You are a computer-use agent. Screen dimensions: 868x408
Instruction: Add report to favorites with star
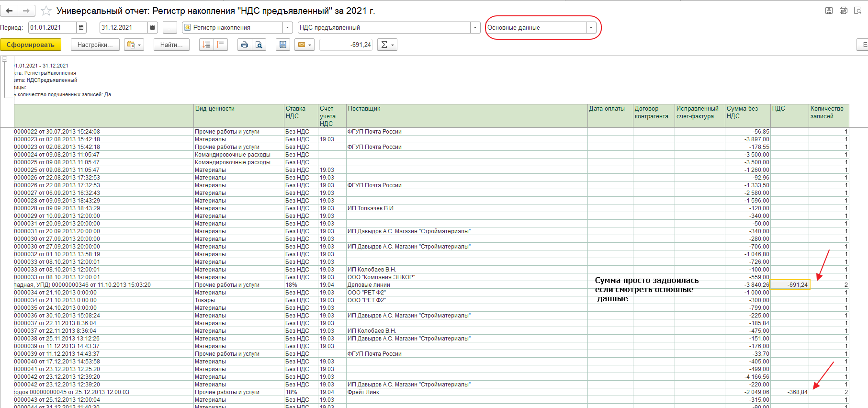pyautogui.click(x=46, y=11)
